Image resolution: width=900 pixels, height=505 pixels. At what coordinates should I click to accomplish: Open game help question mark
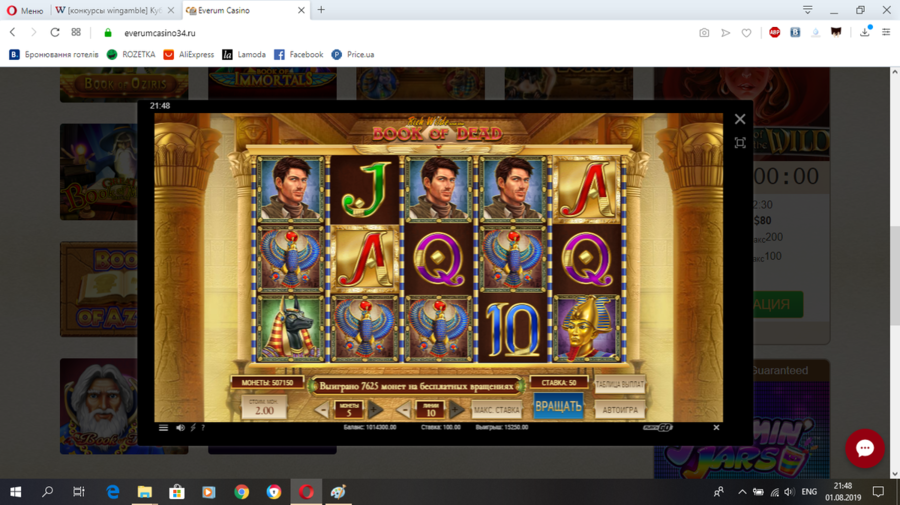tap(203, 428)
